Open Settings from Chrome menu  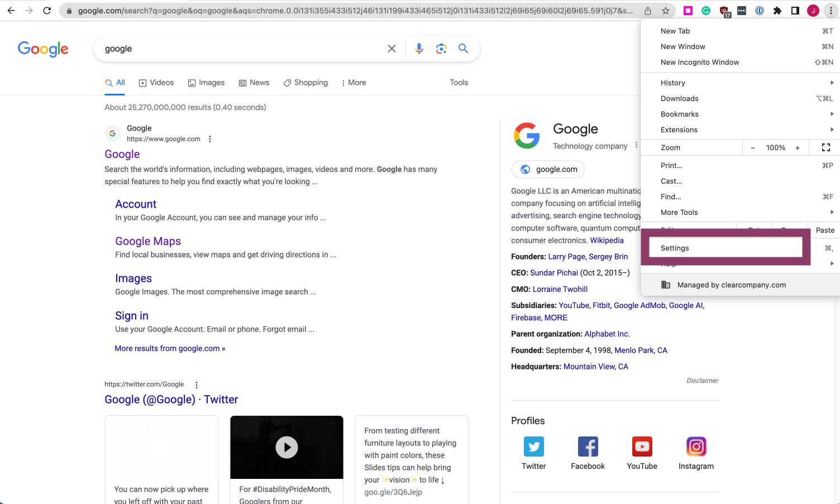(726, 248)
